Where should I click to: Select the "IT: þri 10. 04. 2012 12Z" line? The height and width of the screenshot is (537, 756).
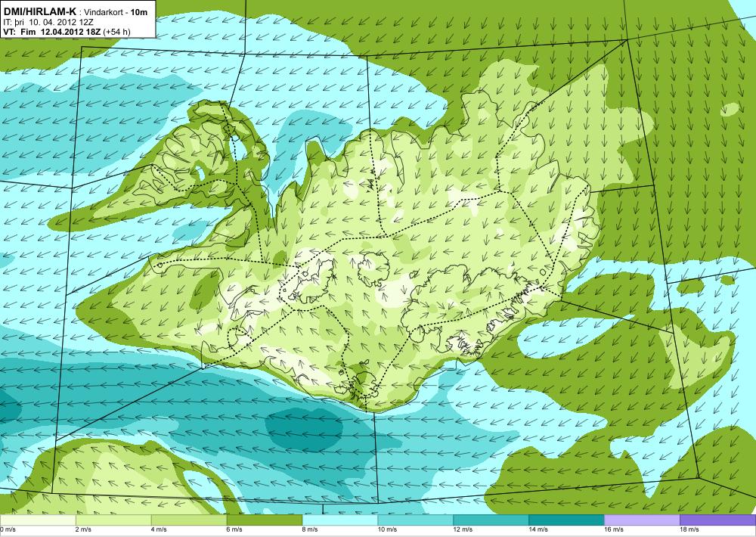pos(48,22)
